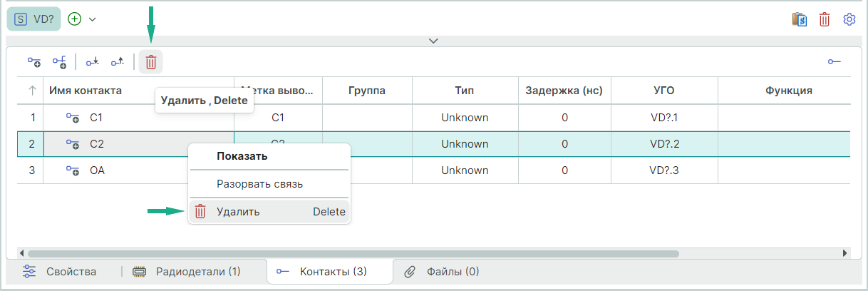The width and height of the screenshot is (868, 291).
Task: Toggle sort arrow in number column header
Action: tap(32, 91)
